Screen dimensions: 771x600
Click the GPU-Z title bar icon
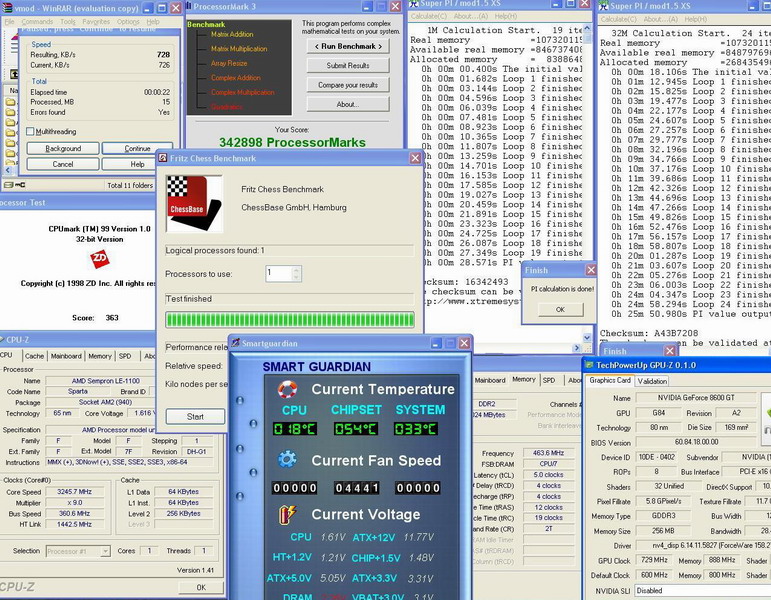[589, 365]
